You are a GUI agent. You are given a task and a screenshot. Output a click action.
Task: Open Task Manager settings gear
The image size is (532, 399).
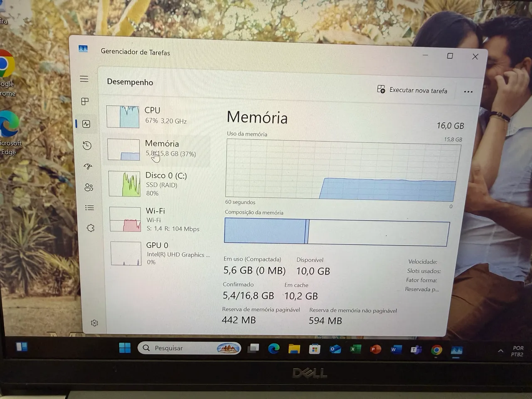point(94,323)
